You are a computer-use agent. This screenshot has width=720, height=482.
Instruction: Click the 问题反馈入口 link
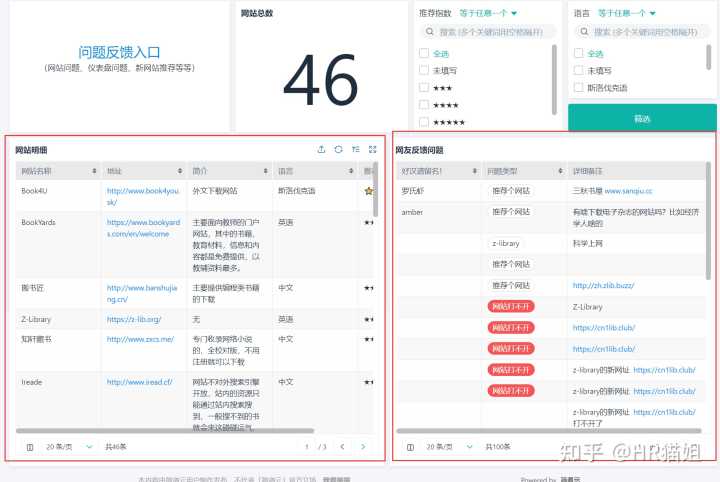119,52
